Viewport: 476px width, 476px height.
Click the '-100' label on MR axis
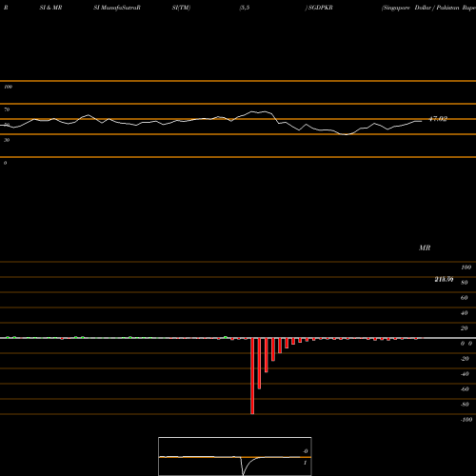(x=466, y=420)
